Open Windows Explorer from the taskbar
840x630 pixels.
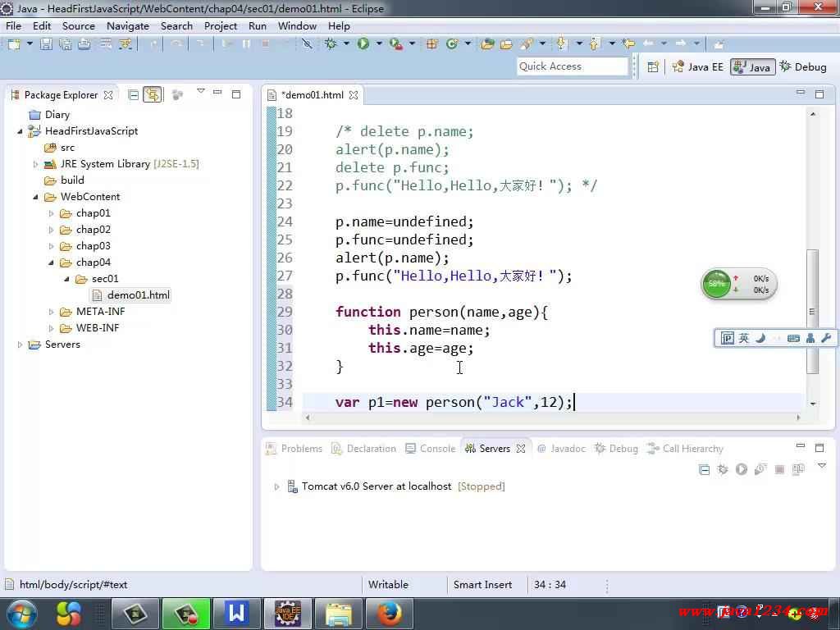(x=339, y=614)
